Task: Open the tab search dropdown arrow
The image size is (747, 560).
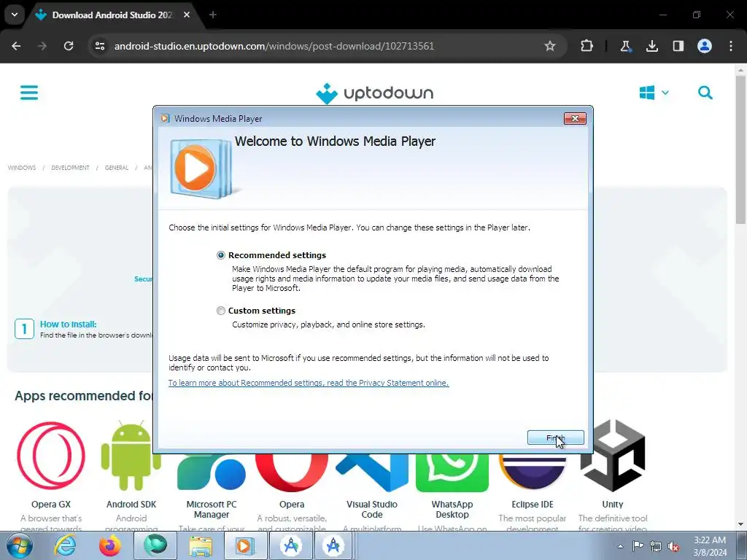Action: 15,15
